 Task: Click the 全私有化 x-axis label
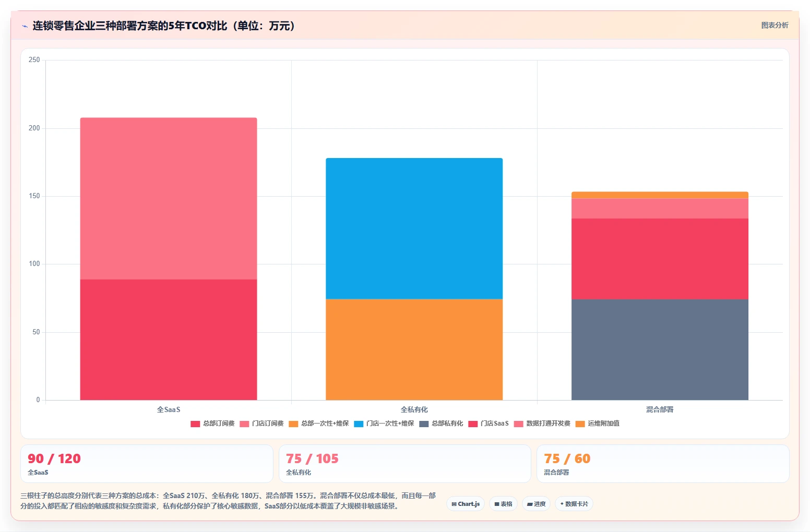(414, 409)
